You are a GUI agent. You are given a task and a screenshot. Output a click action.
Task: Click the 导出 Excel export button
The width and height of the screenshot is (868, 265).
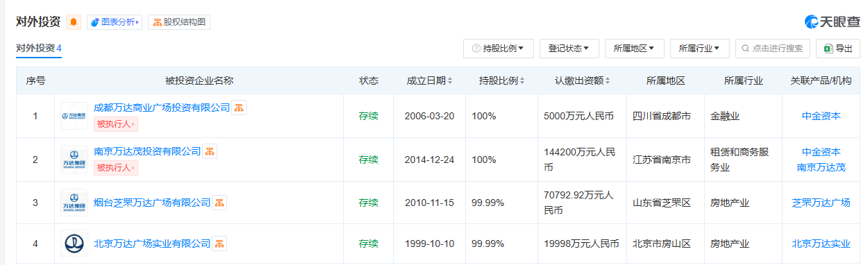click(838, 49)
